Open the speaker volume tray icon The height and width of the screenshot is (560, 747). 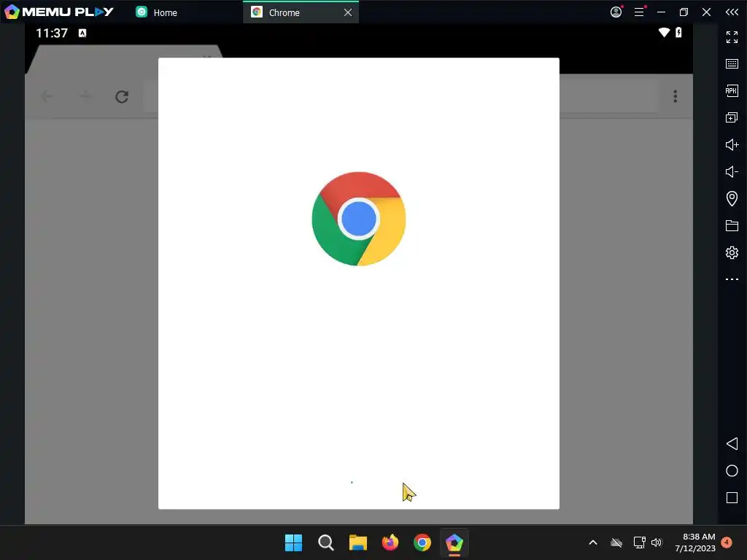(657, 542)
